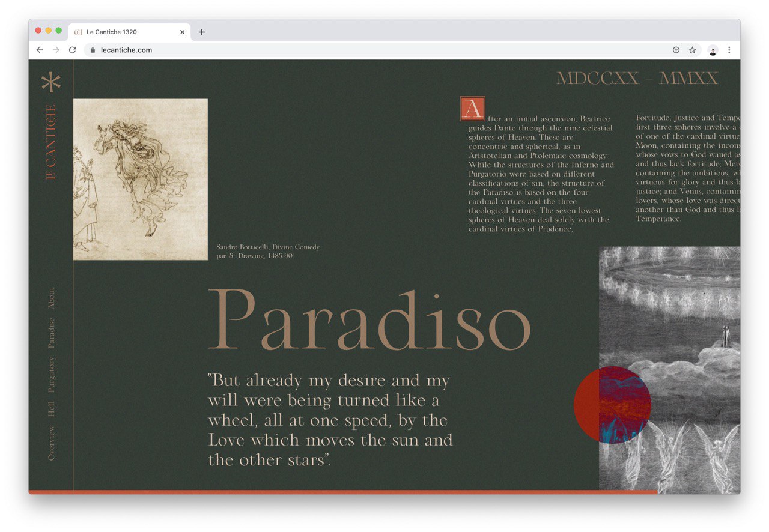The image size is (769, 532).
Task: Maximize the Chrome window with green button
Action: pos(59,31)
